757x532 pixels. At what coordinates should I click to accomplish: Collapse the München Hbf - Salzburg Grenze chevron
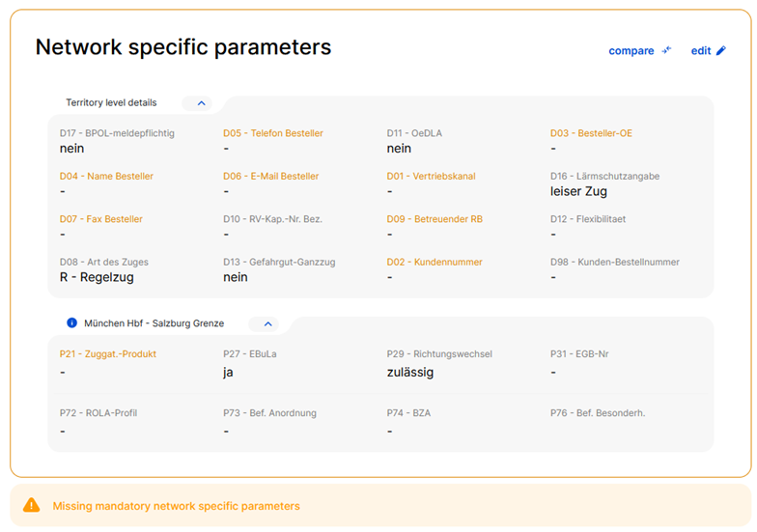click(x=268, y=324)
